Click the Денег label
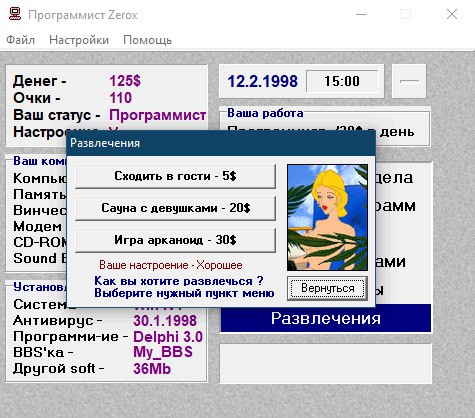Viewport: 475px width, 418px height. pos(40,81)
